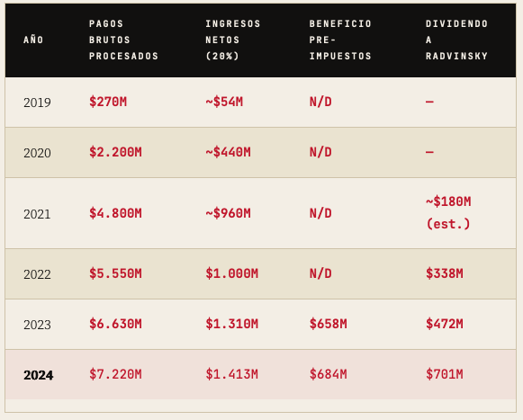Click the AÑO column header
This screenshot has height=420, width=523.
pyautogui.click(x=33, y=40)
